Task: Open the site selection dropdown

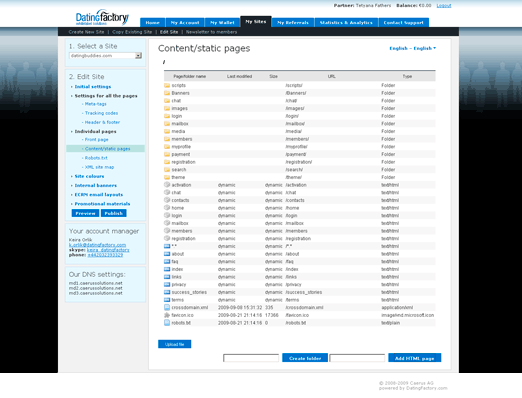Action: pyautogui.click(x=105, y=56)
